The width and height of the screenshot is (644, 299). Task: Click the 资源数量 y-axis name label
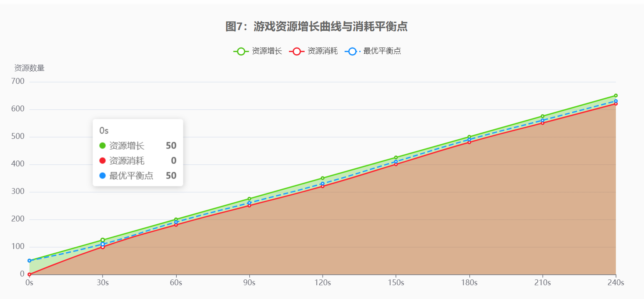click(29, 68)
